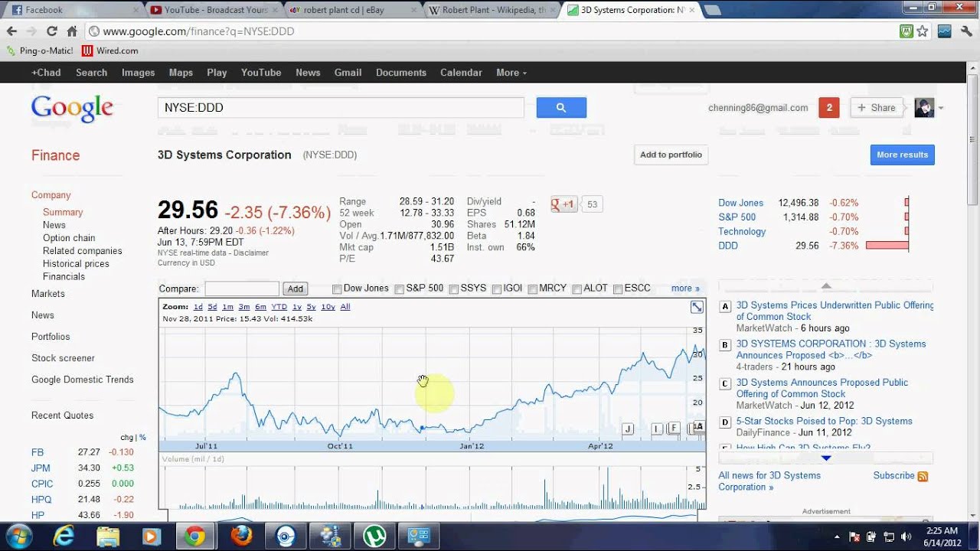The height and width of the screenshot is (551, 980).
Task: Click news marker C beside headline
Action: click(x=725, y=384)
